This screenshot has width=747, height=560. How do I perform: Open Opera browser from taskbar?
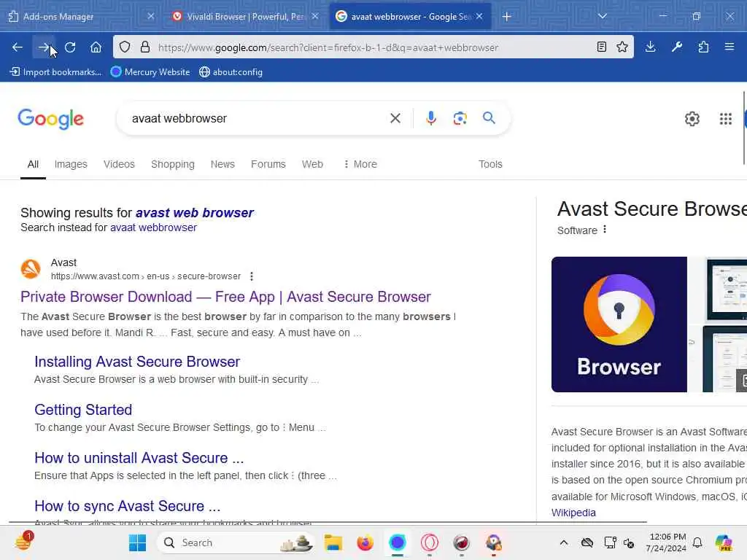[x=429, y=542]
